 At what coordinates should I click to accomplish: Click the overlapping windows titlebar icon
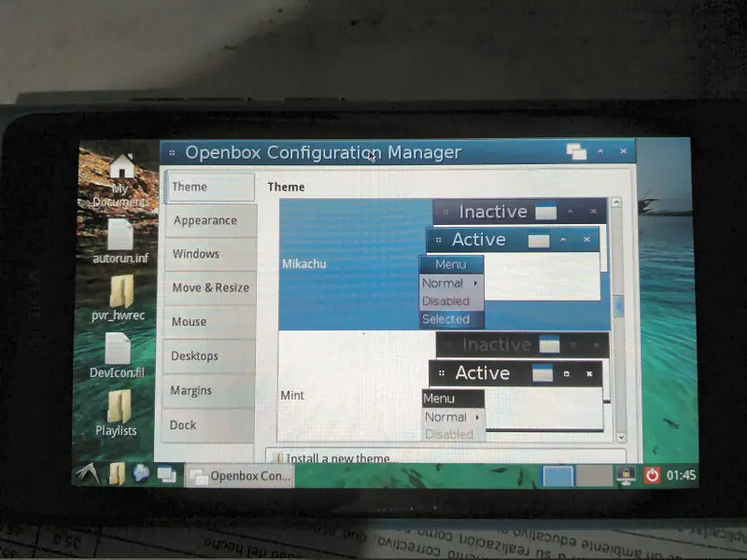coord(576,151)
